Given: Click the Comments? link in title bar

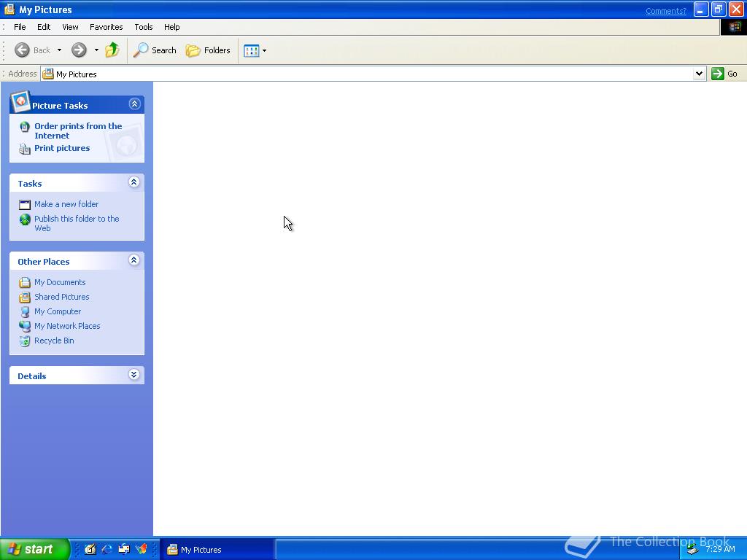Looking at the screenshot, I should [x=665, y=11].
